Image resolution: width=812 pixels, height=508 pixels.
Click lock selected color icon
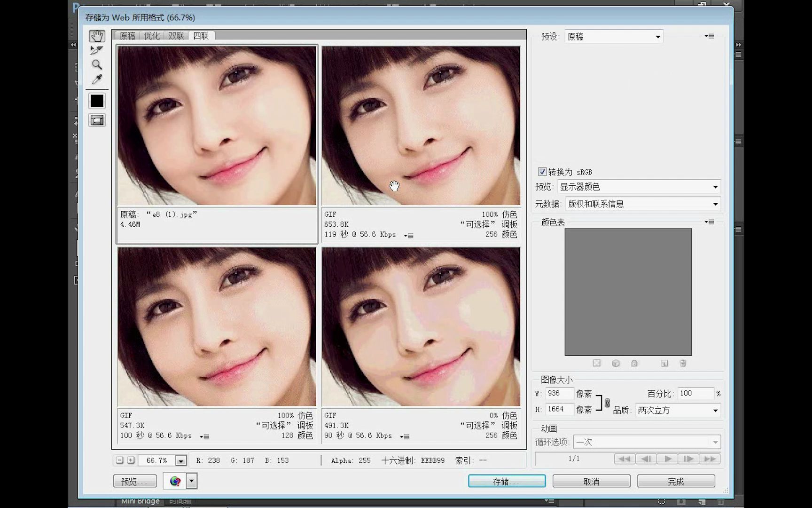pyautogui.click(x=634, y=363)
